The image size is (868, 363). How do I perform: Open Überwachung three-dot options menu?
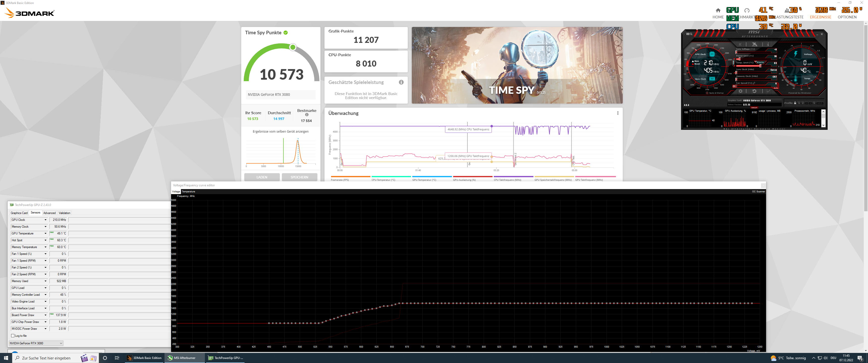point(618,113)
